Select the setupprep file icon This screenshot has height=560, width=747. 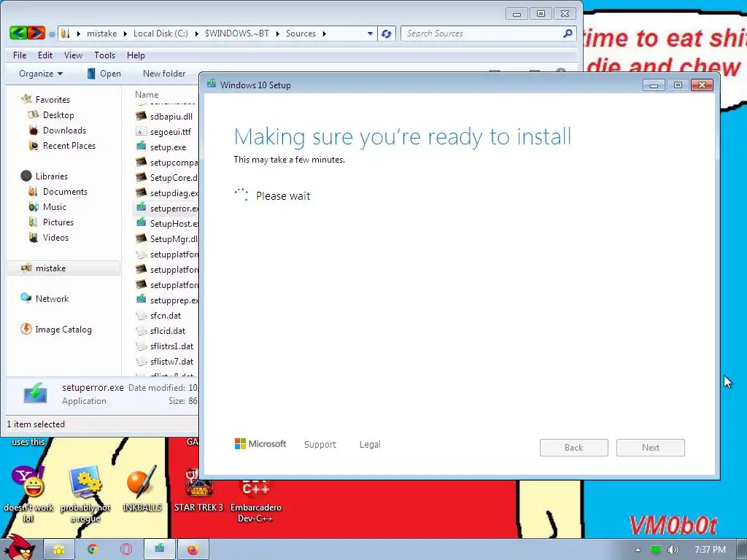pyautogui.click(x=141, y=300)
